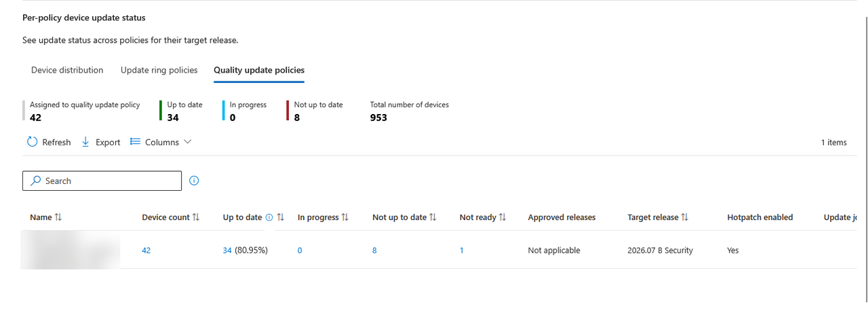The width and height of the screenshot is (868, 313).
Task: Sort by Not ready column arrows
Action: coord(502,217)
